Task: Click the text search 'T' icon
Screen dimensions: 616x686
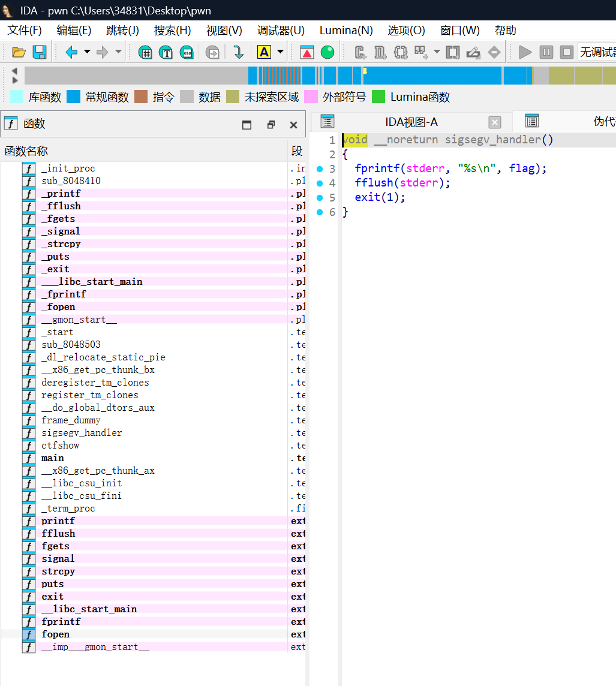Action: tap(166, 53)
